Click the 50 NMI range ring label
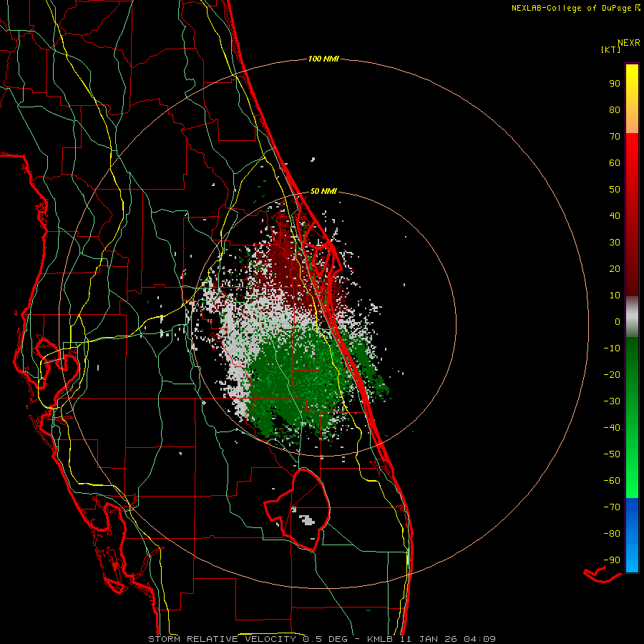The height and width of the screenshot is (644, 644). coord(323,191)
